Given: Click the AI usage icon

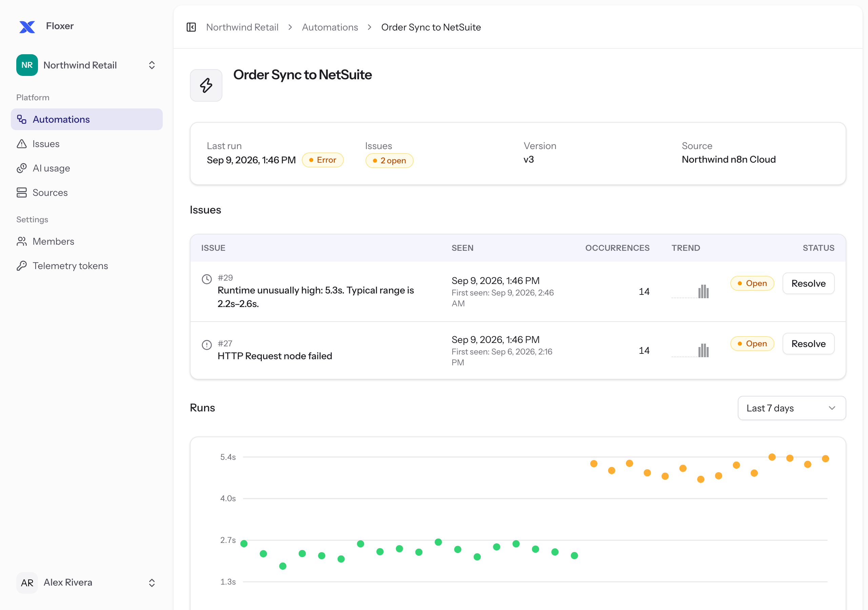Looking at the screenshot, I should click(x=22, y=168).
